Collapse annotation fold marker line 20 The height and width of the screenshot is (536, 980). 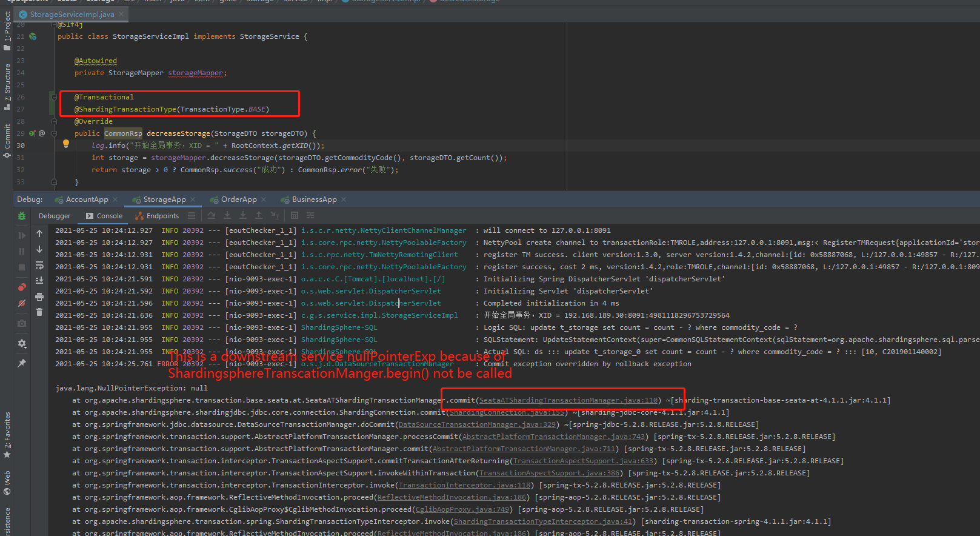(x=54, y=25)
